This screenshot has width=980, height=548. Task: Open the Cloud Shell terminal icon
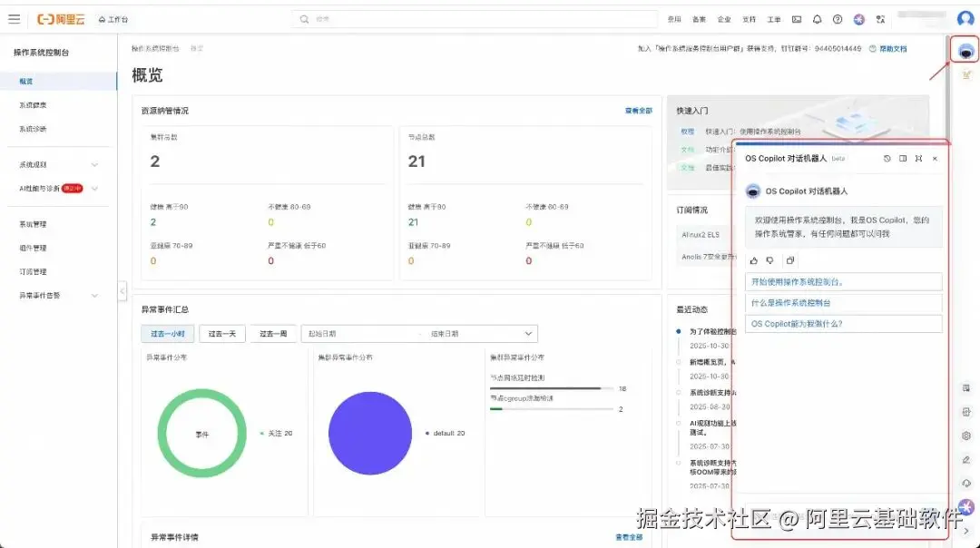click(797, 19)
